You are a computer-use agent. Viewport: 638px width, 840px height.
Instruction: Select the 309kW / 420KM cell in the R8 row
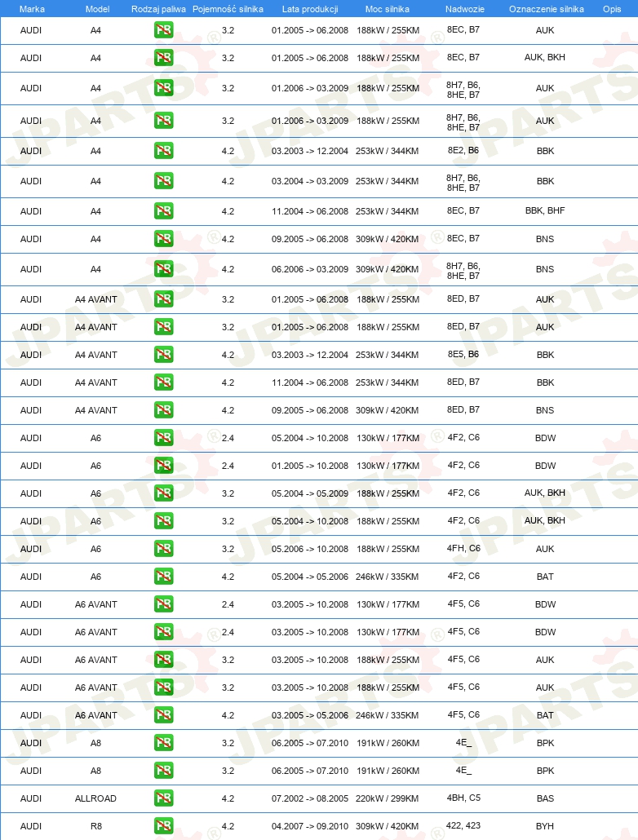[x=387, y=826]
